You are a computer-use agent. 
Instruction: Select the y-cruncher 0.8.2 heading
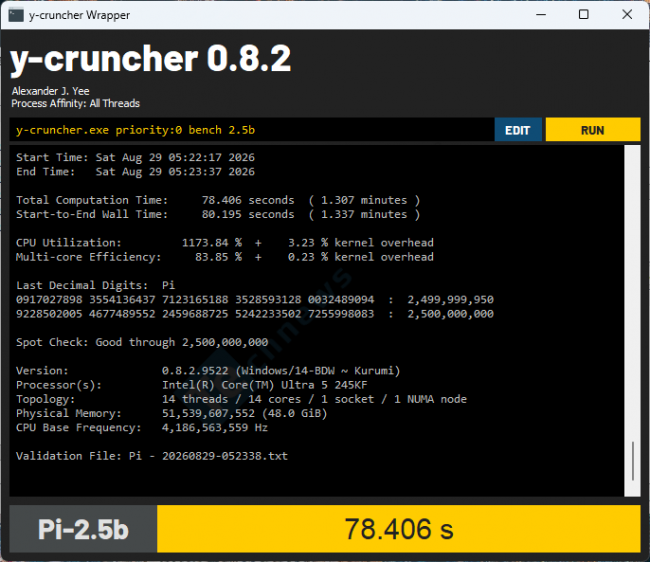pyautogui.click(x=150, y=60)
